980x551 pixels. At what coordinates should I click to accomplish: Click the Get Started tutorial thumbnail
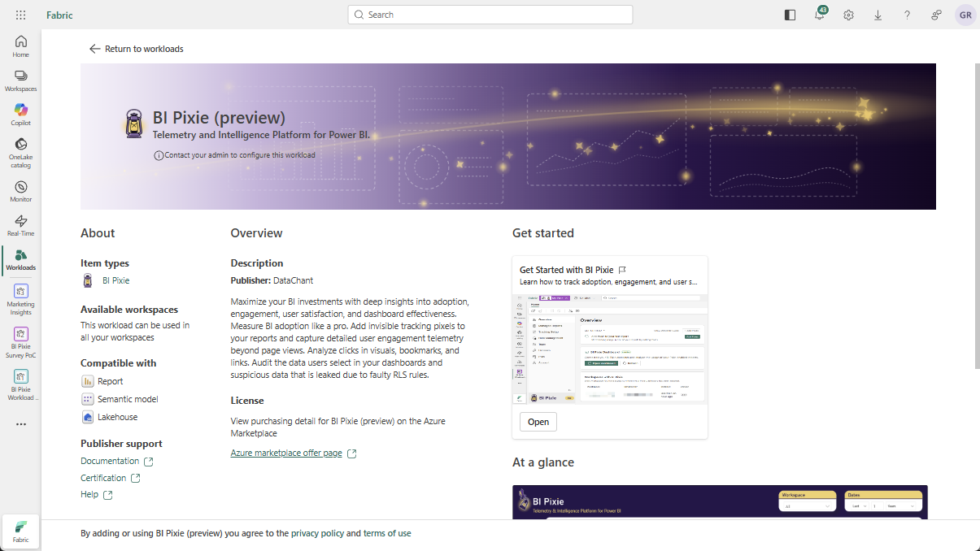[x=610, y=349]
